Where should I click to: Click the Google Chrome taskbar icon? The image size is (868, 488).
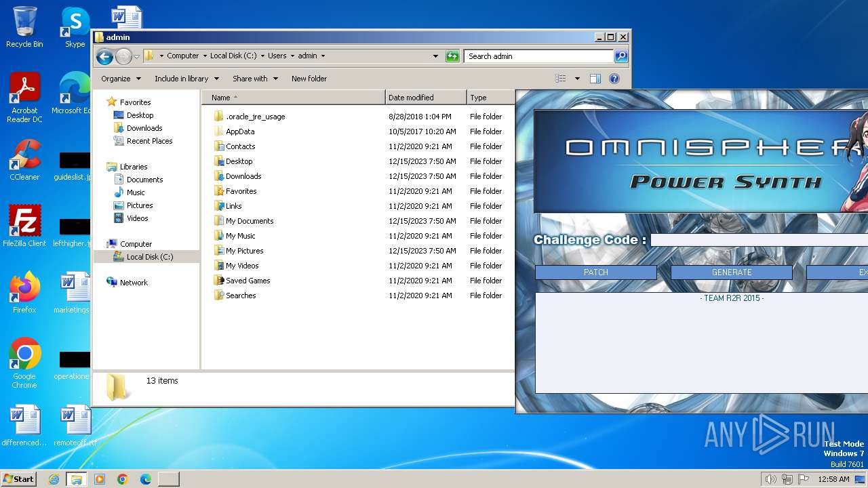click(x=122, y=479)
